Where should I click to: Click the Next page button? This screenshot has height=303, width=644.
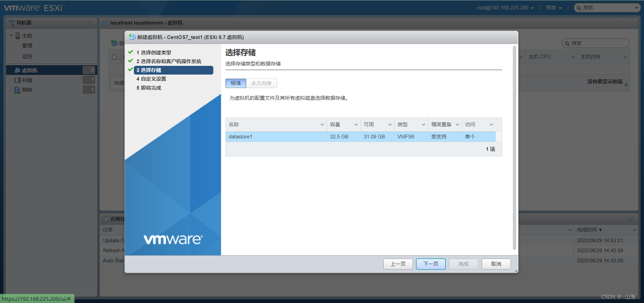coord(431,264)
